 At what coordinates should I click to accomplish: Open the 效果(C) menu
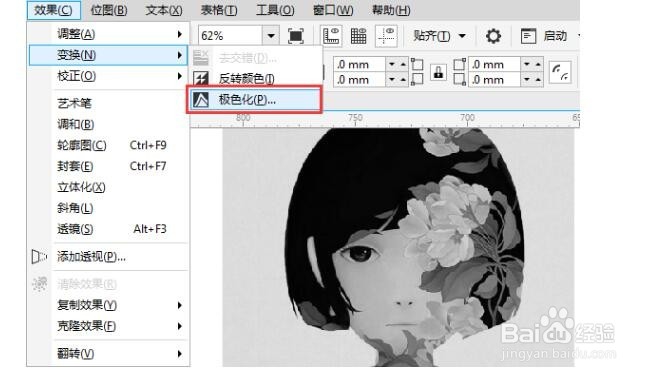53,10
